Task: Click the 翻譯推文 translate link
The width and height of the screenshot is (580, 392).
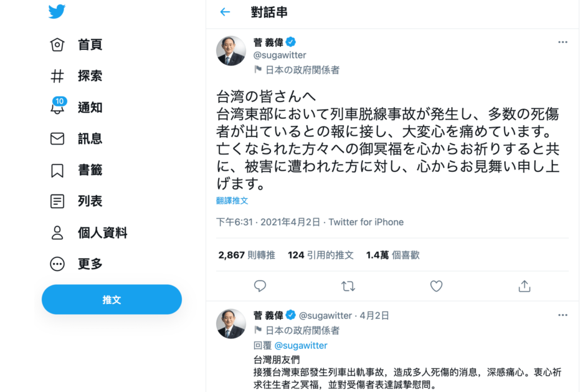Action: pyautogui.click(x=232, y=201)
